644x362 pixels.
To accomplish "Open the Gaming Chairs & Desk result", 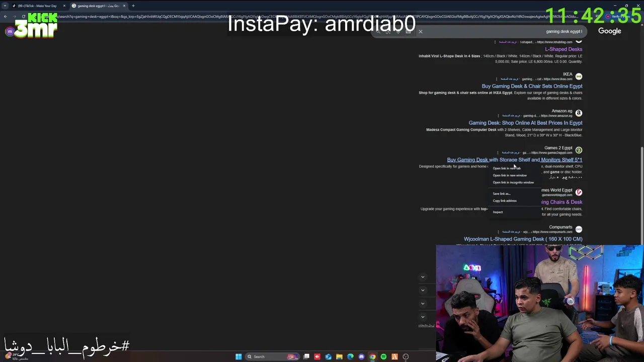I will point(561,202).
